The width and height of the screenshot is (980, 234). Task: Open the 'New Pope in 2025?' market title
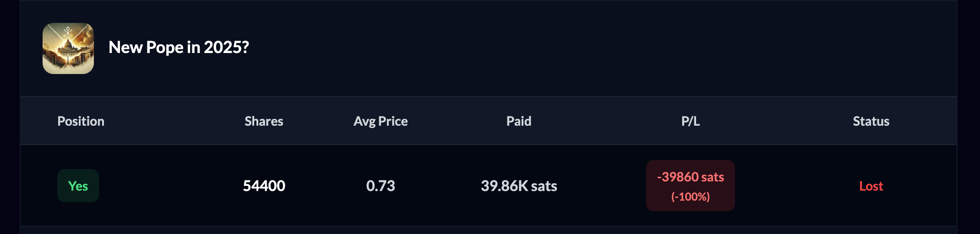point(179,48)
